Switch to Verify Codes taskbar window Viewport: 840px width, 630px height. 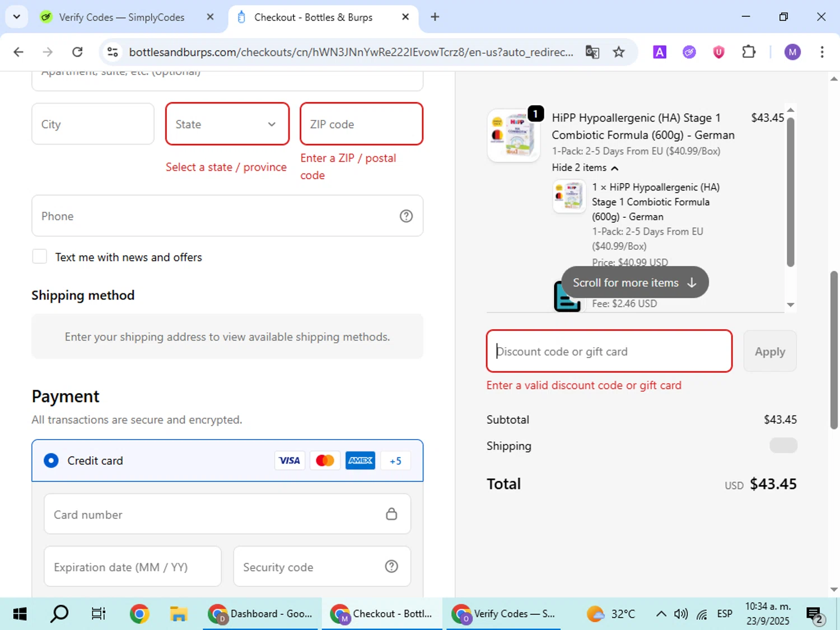pyautogui.click(x=503, y=614)
